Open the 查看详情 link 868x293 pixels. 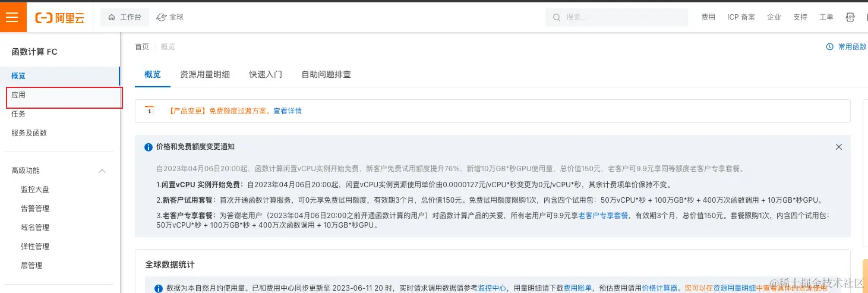[288, 111]
